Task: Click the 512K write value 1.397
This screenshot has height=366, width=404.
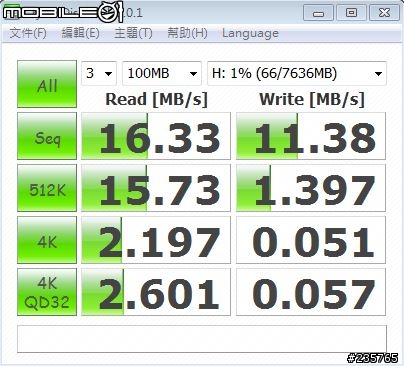Action: tap(311, 188)
